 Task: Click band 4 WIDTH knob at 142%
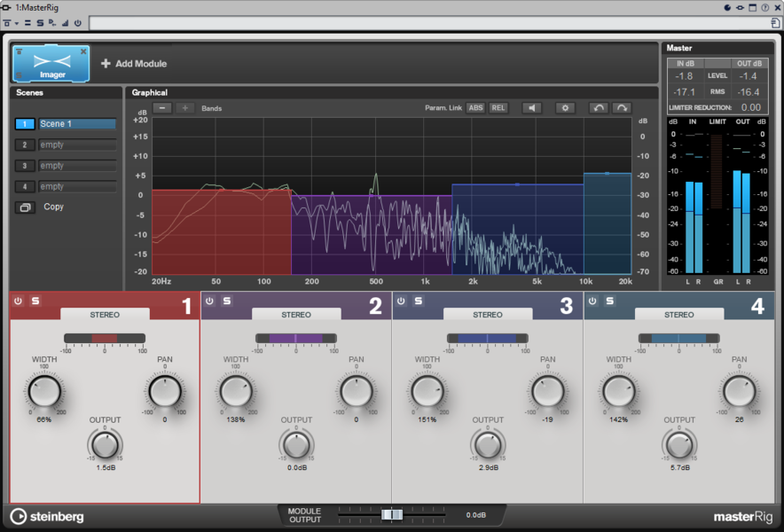click(x=619, y=392)
